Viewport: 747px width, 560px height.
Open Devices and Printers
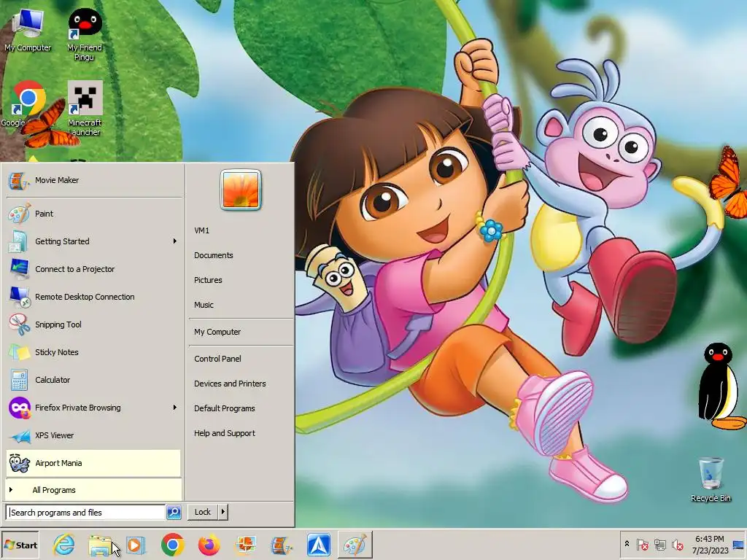[230, 384]
